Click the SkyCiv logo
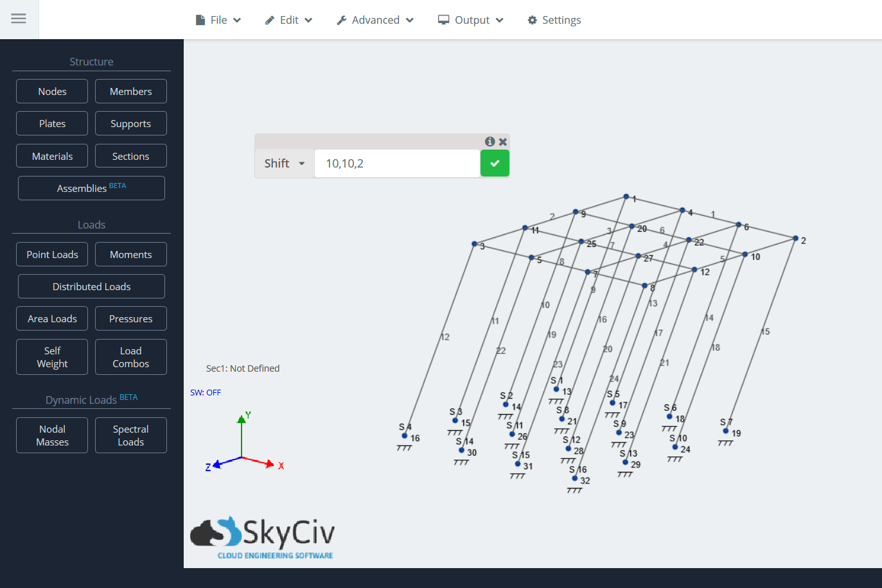This screenshot has width=882, height=588. 262,538
